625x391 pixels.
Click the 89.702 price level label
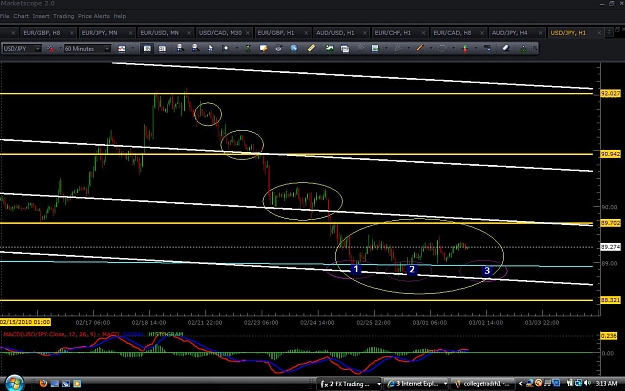tap(610, 223)
